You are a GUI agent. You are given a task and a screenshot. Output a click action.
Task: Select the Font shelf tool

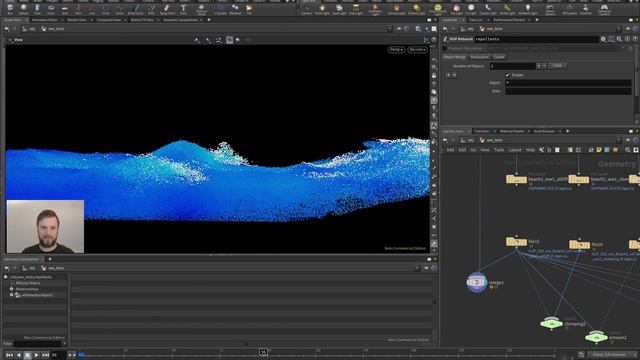click(183, 9)
